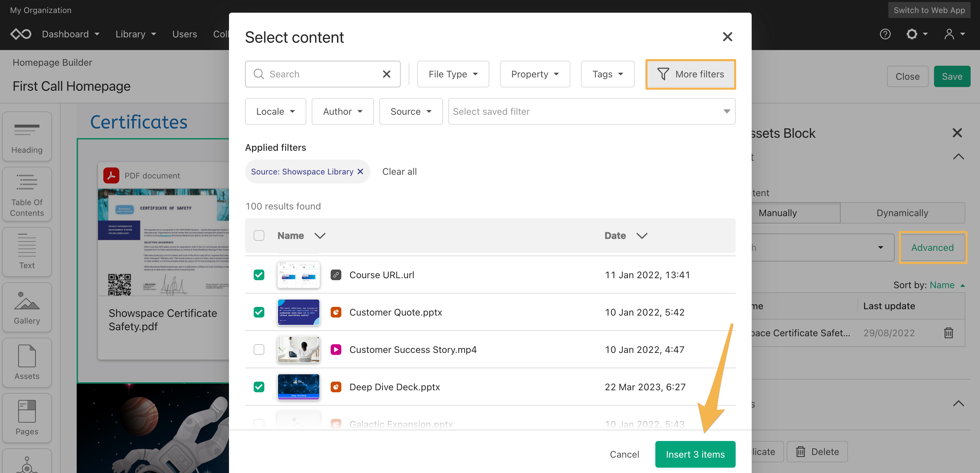980x473 pixels.
Task: Click Switch to Web App button
Action: (x=929, y=10)
